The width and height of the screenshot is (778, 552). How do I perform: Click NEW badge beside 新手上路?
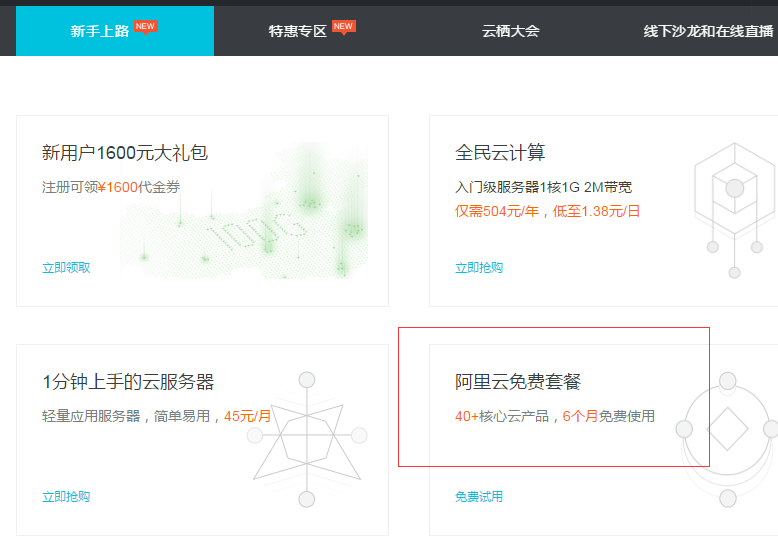tap(146, 27)
